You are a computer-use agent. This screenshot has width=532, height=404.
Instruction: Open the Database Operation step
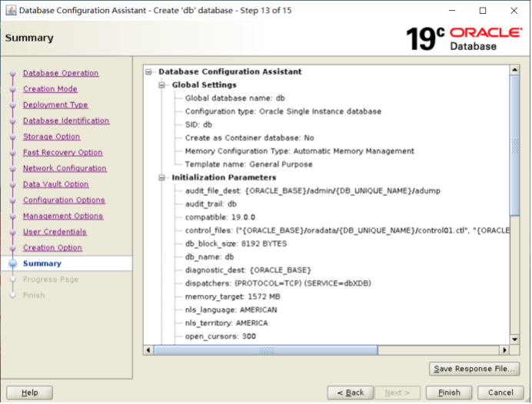pyautogui.click(x=61, y=73)
